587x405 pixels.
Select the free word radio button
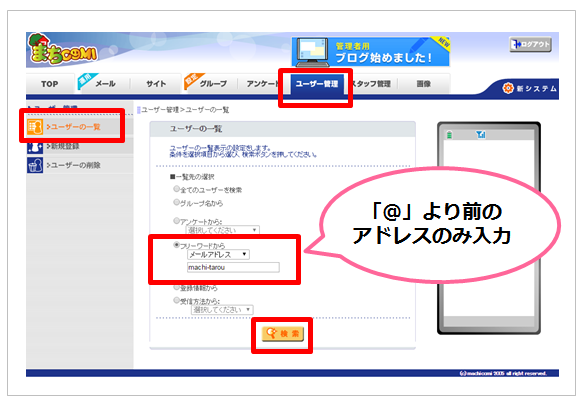point(176,245)
